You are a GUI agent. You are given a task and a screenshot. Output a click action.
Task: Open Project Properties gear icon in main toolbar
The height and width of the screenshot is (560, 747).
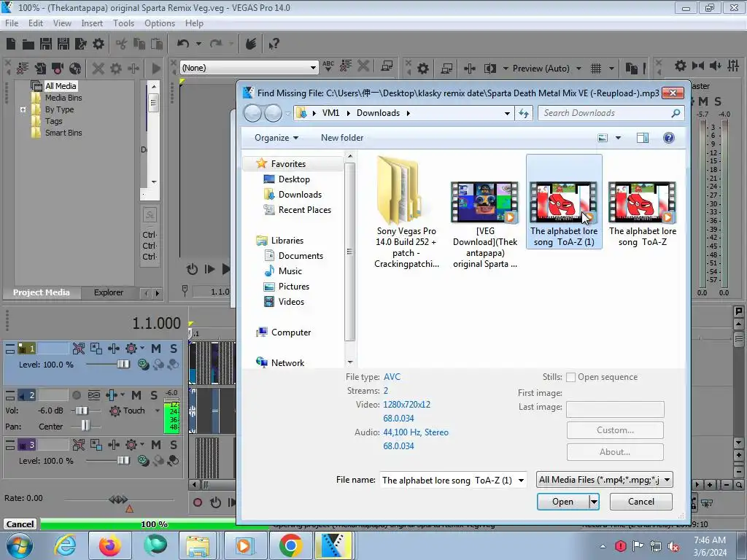point(98,44)
